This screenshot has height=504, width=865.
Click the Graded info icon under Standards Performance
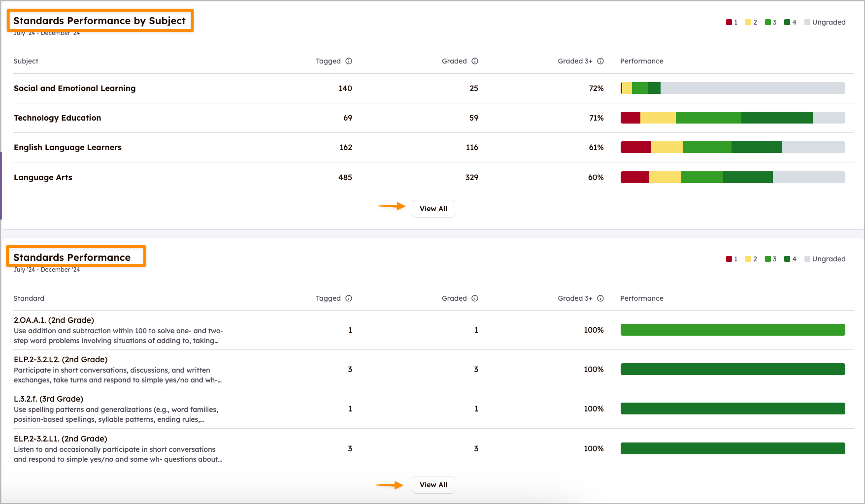click(x=475, y=298)
